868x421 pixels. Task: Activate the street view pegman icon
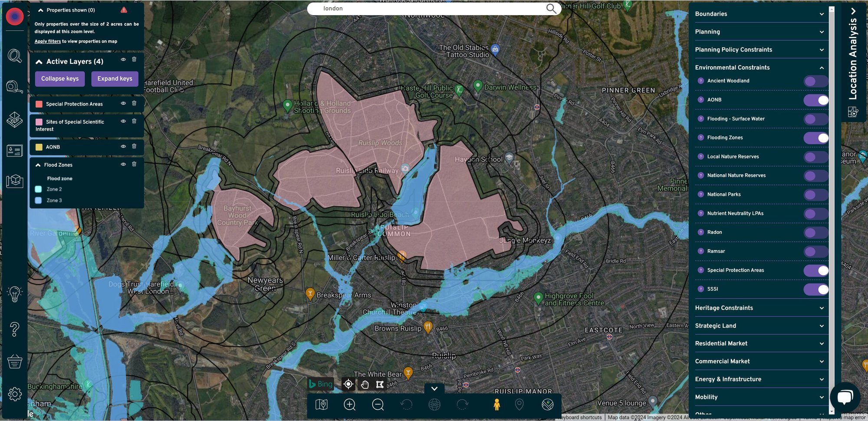pos(496,405)
